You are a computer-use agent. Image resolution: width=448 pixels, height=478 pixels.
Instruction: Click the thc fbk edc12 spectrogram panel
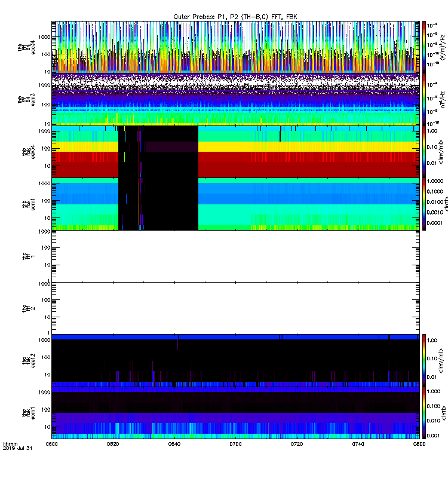[235, 361]
